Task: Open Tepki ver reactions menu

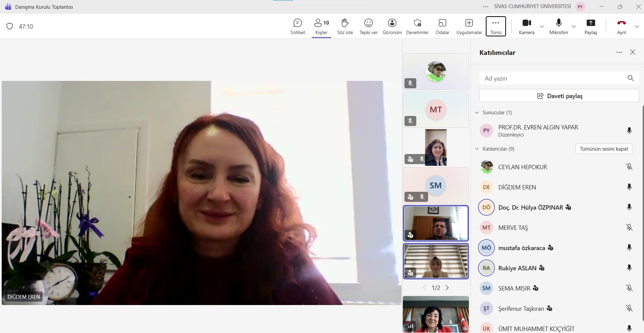Action: pyautogui.click(x=368, y=26)
